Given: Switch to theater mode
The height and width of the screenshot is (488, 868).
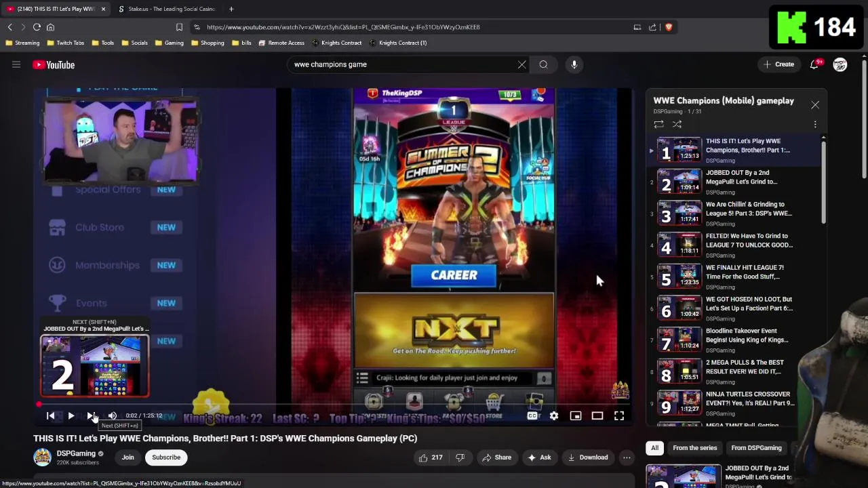Looking at the screenshot, I should tap(597, 415).
